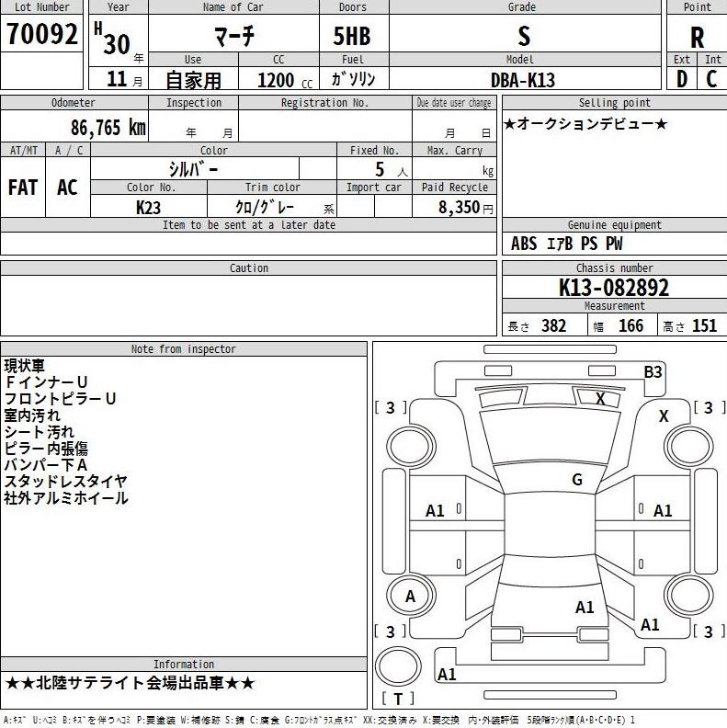Select the trim color クロ/グレー
Screen dimensions: 727x728
265,207
